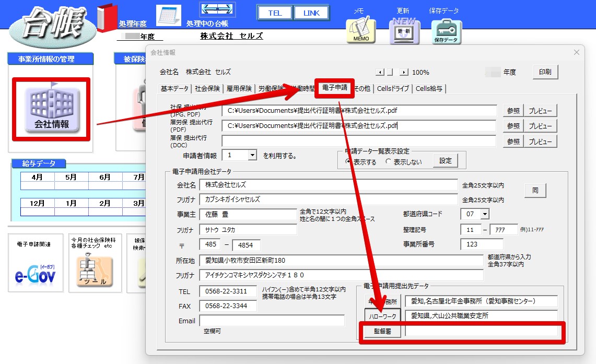Open the 保存データ toolbox icon
Viewport: 596px width, 364px height.
pos(446,31)
